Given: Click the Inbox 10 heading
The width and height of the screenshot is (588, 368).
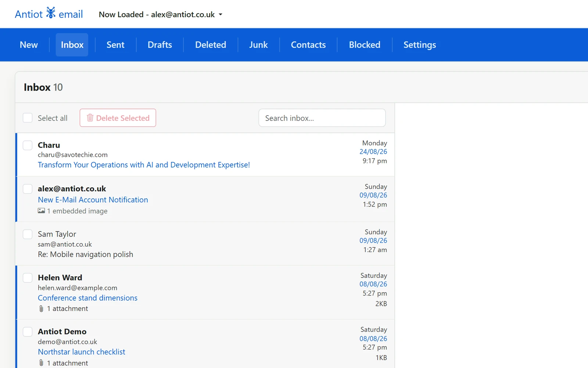Looking at the screenshot, I should click(43, 87).
